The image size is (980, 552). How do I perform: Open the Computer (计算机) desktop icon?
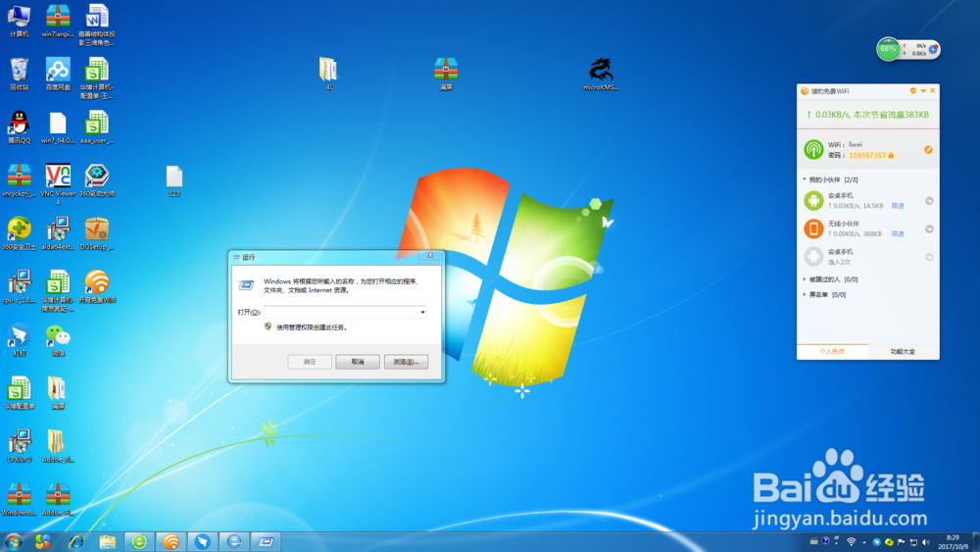point(19,21)
